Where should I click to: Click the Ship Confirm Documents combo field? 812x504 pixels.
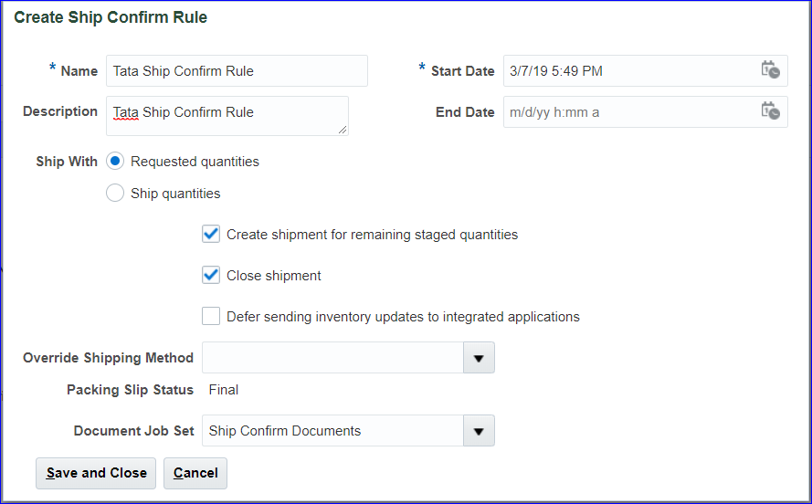pyautogui.click(x=332, y=431)
